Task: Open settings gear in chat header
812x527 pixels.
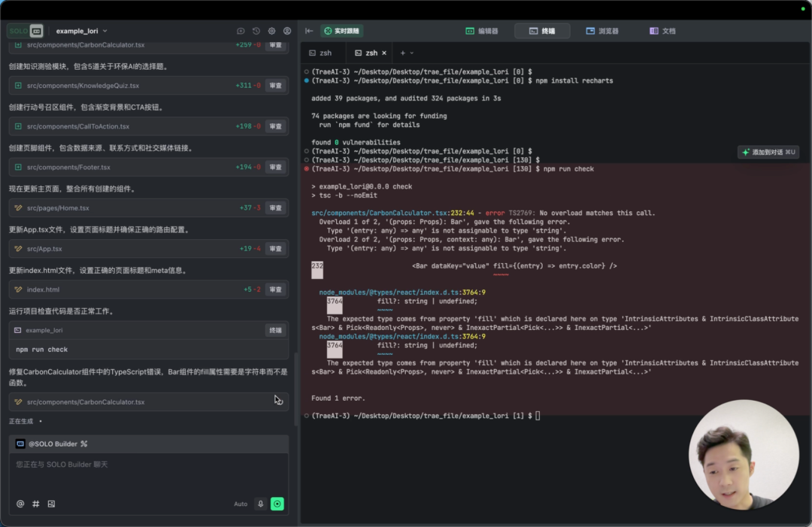Action: point(271,31)
